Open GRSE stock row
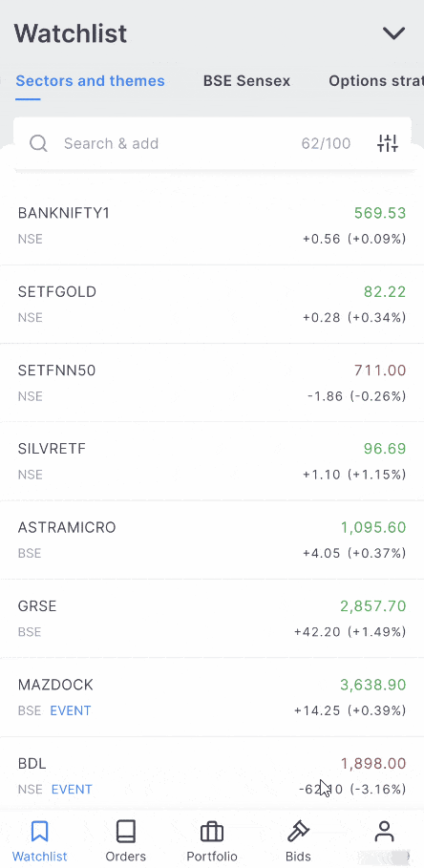Screen dimensions: 424x868 [212, 619]
